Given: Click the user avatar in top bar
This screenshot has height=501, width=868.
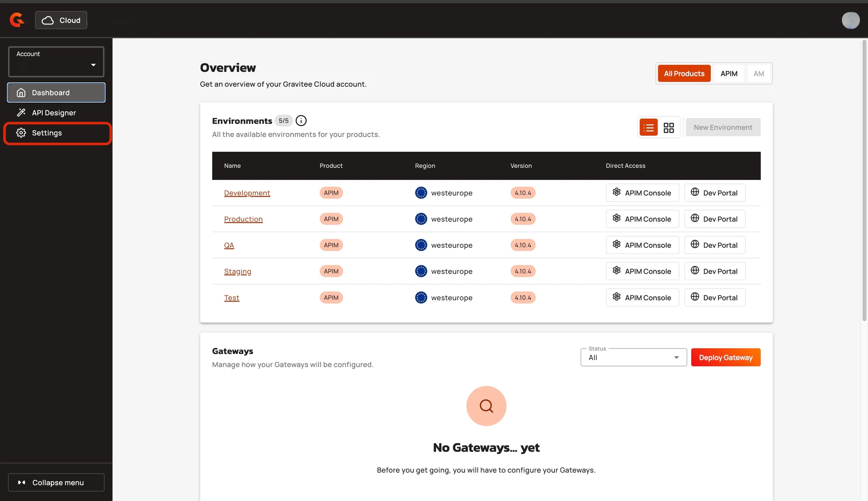Looking at the screenshot, I should coord(850,20).
